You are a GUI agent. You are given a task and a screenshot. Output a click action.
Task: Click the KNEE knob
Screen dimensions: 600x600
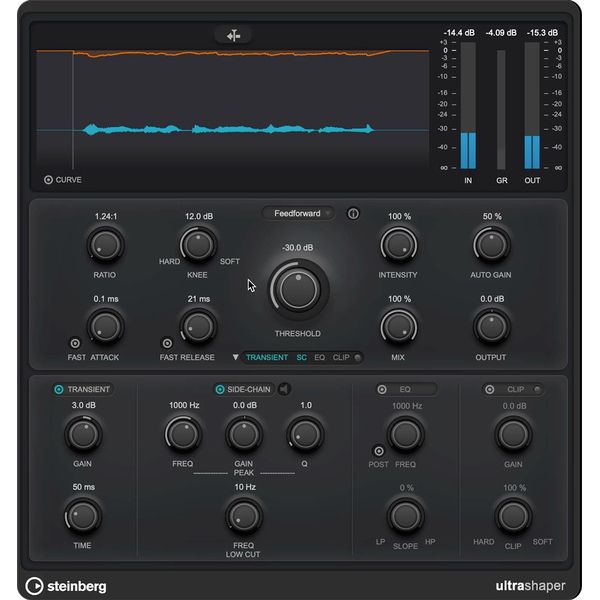click(198, 245)
